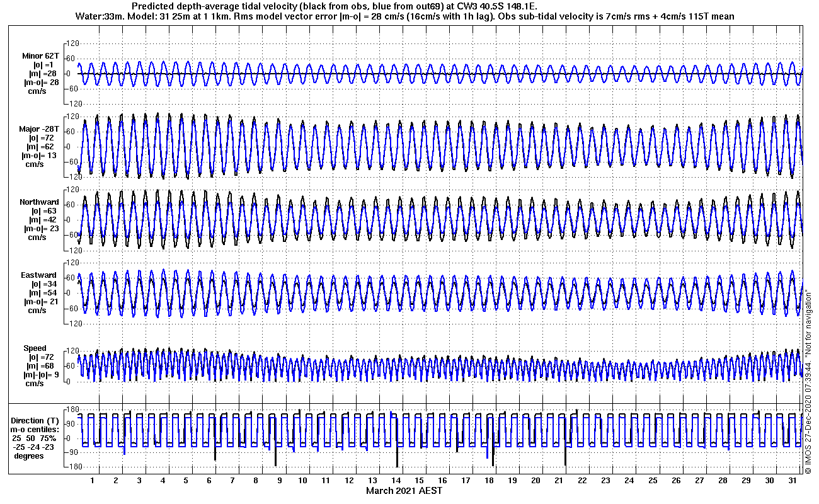The height and width of the screenshot is (504, 819).
Task: Click the 180 tick on the Direction axis
Action: coord(72,409)
